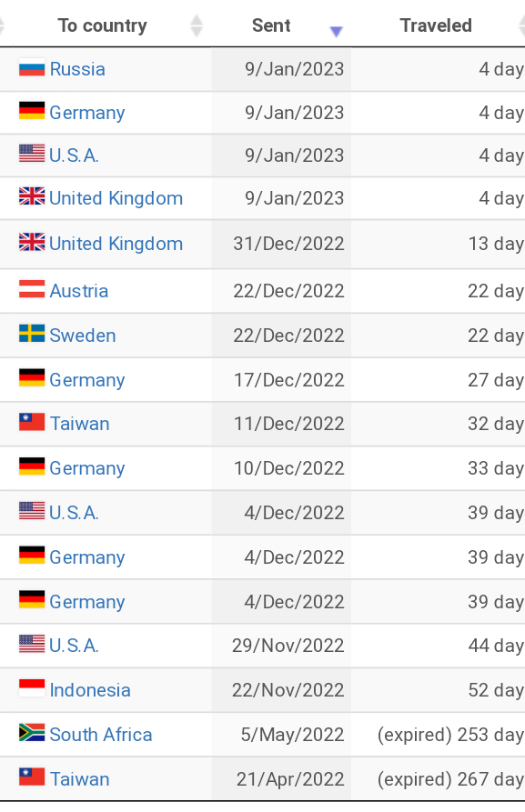Click the Indonesia flag icon

pos(32,688)
